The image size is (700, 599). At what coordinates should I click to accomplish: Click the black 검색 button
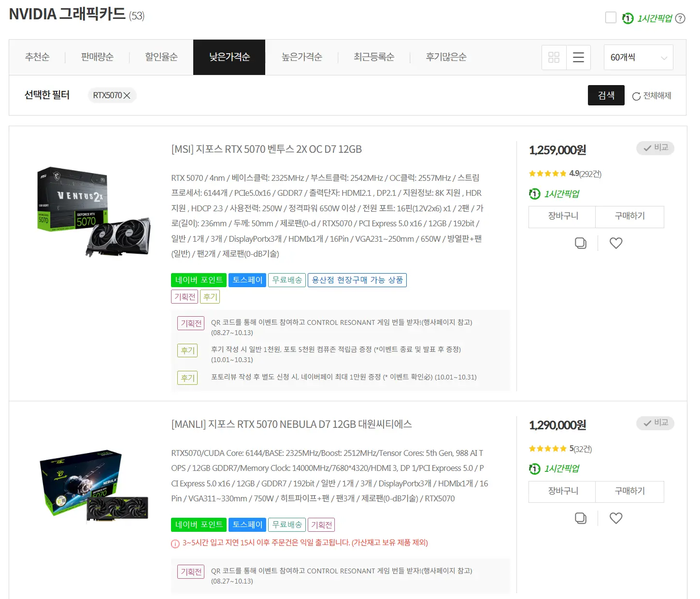(x=606, y=95)
